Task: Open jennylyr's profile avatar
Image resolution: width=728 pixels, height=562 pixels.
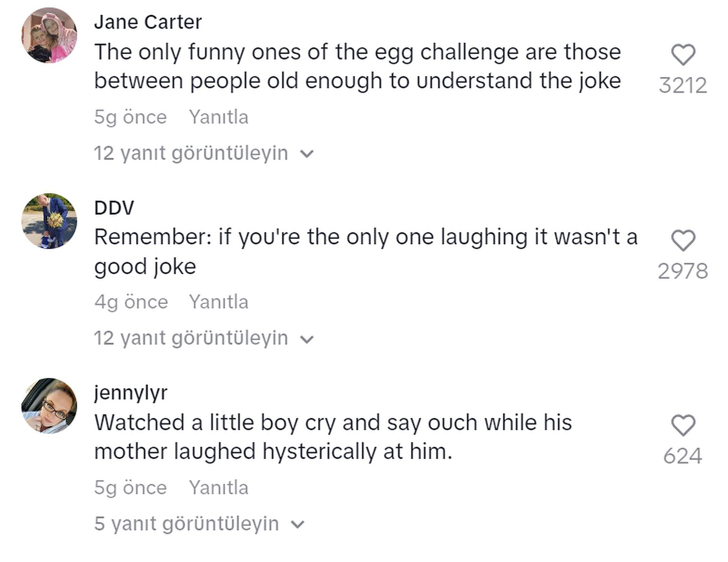Action: pyautogui.click(x=49, y=406)
